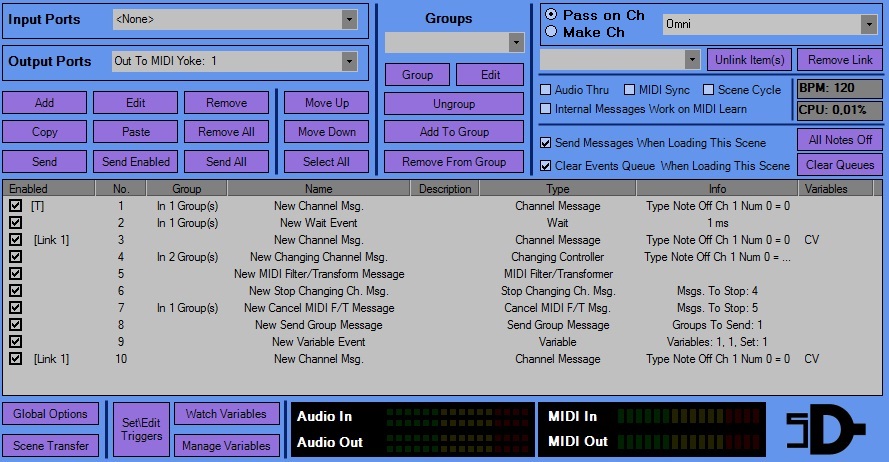Click the MIDI In level meter

(x=689, y=416)
